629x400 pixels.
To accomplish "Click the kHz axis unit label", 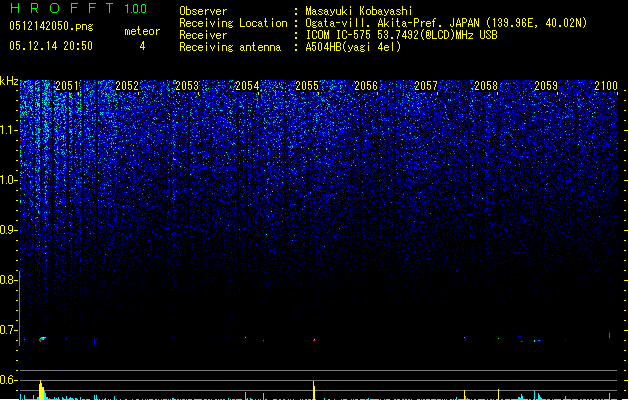I will pos(9,81).
